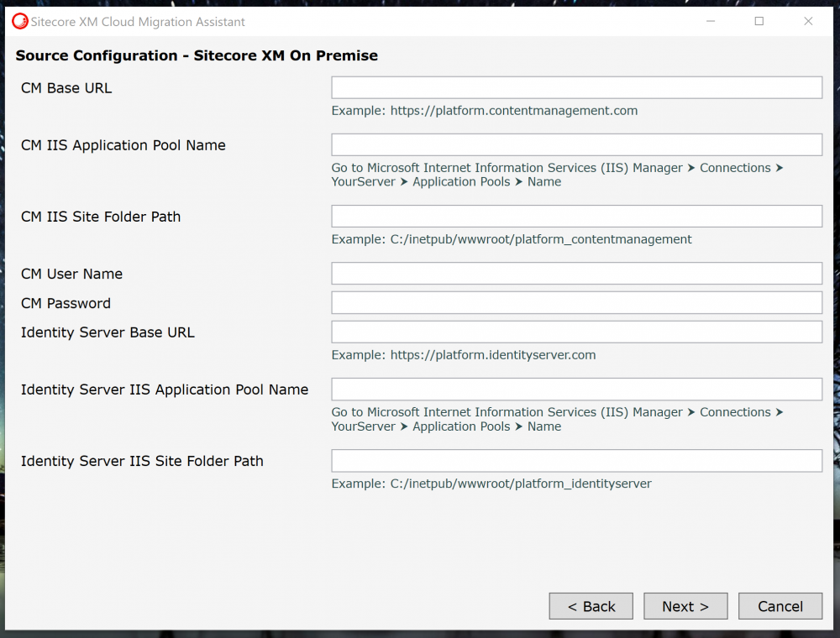Select Identity Server IIS Application Pool Name field

[576, 390]
